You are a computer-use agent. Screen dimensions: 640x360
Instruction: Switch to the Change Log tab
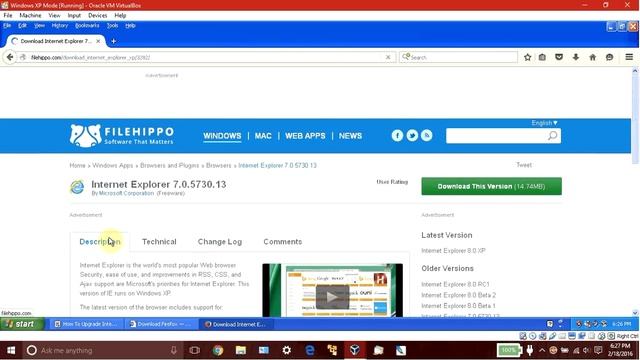(220, 242)
